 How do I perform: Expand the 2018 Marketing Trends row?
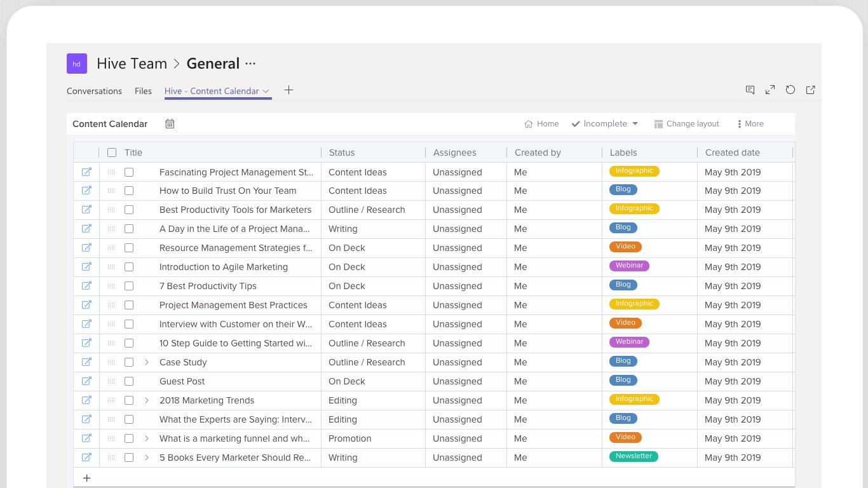coord(147,400)
